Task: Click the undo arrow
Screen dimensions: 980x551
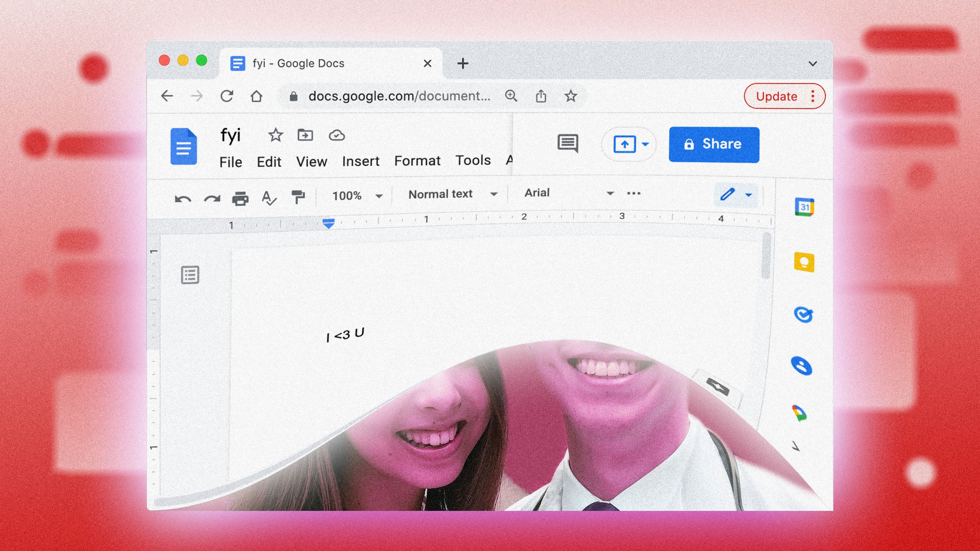Action: [183, 199]
